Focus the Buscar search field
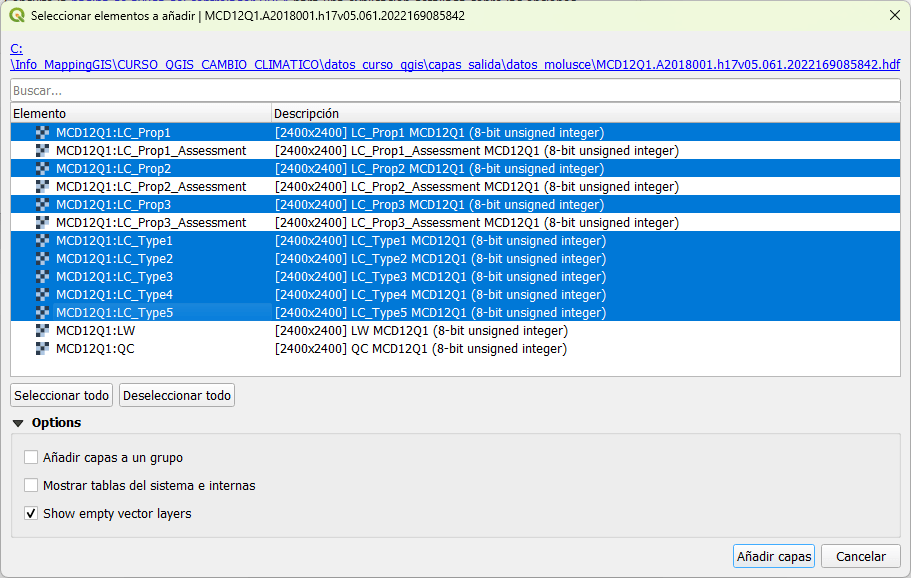The image size is (911, 578). click(456, 91)
